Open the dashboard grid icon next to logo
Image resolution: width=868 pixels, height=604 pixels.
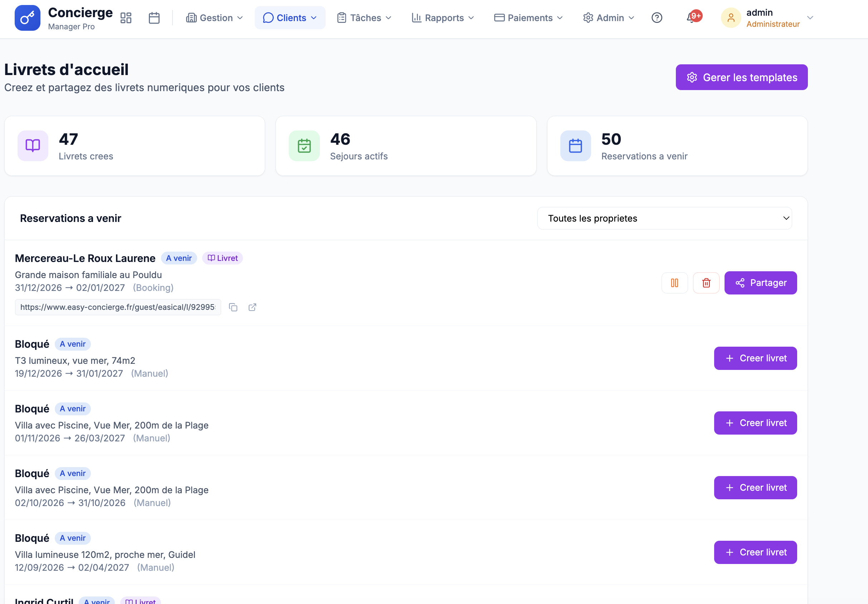[x=126, y=18]
